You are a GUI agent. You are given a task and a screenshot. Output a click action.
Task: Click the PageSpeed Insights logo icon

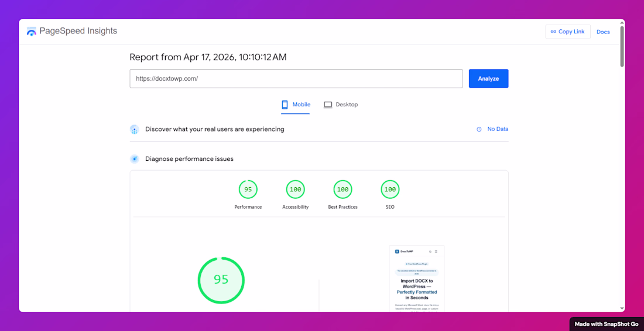click(x=31, y=31)
